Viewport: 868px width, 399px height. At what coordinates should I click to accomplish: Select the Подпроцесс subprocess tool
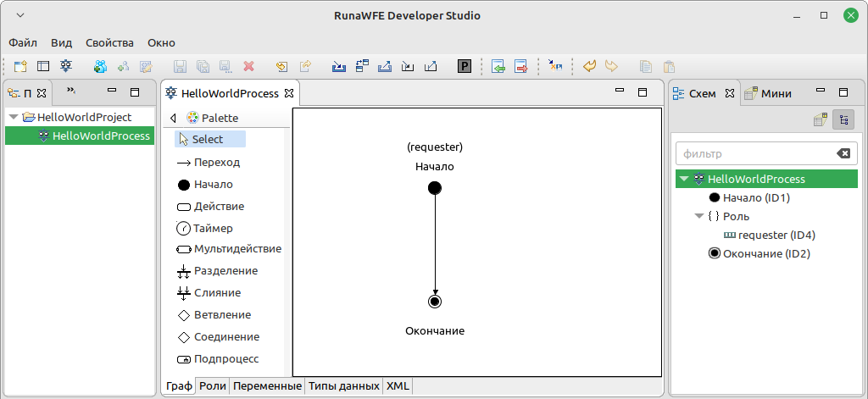pyautogui.click(x=218, y=358)
